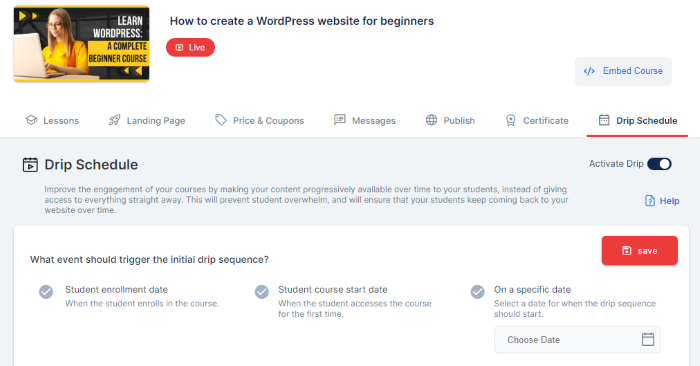Open the Price & Coupons tab
The image size is (700, 366).
coord(259,121)
